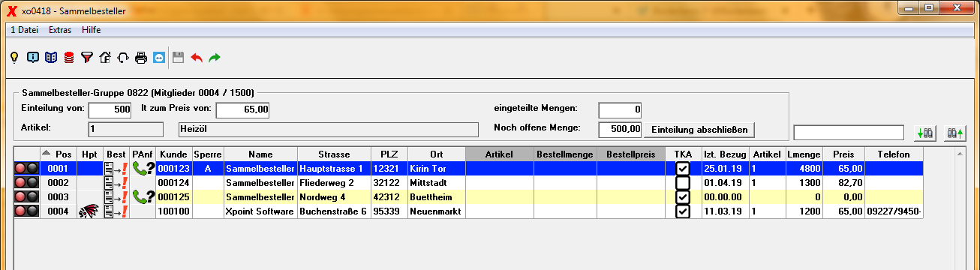Click traffic light icon in row 0001

[x=27, y=169]
